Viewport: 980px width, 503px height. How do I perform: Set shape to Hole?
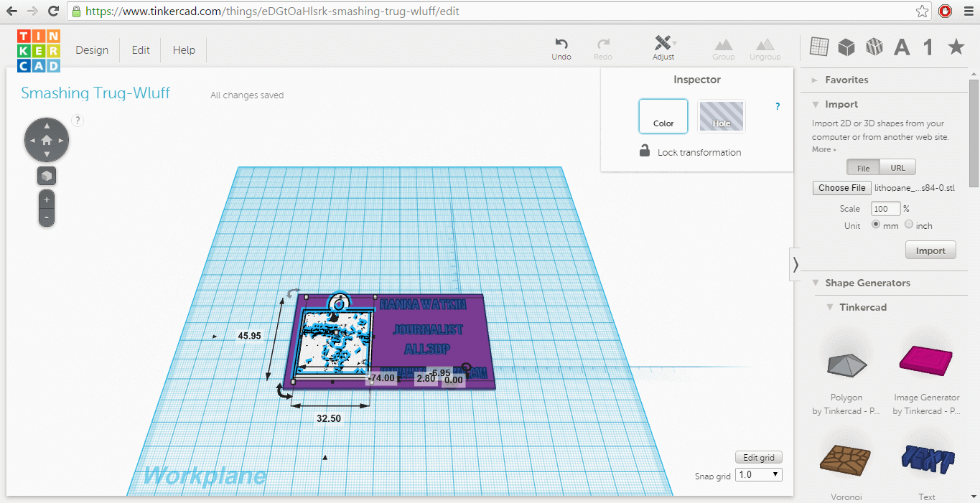[722, 116]
